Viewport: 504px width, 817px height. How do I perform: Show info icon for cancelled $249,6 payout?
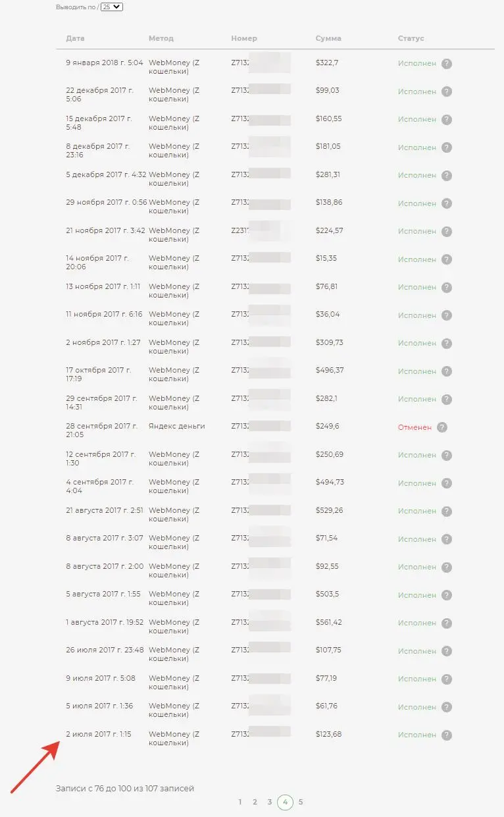[x=442, y=427]
